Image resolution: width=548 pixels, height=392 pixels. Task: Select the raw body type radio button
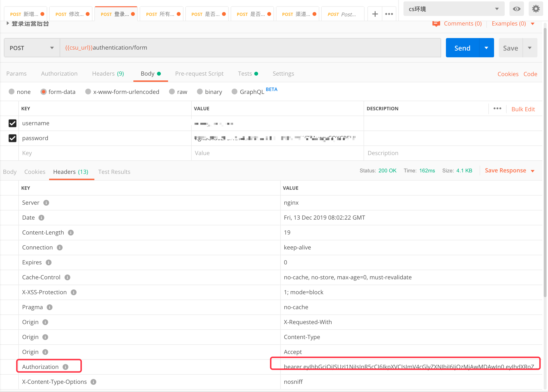(x=172, y=92)
